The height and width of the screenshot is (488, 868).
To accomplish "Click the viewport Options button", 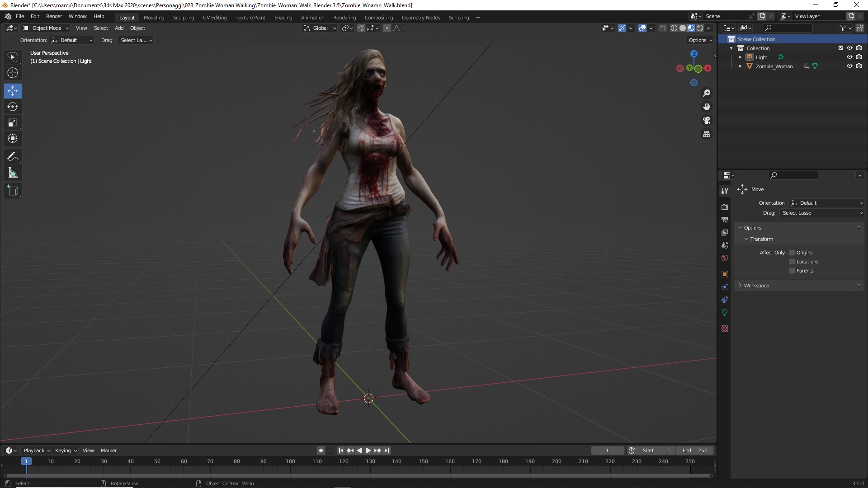I will pos(700,40).
